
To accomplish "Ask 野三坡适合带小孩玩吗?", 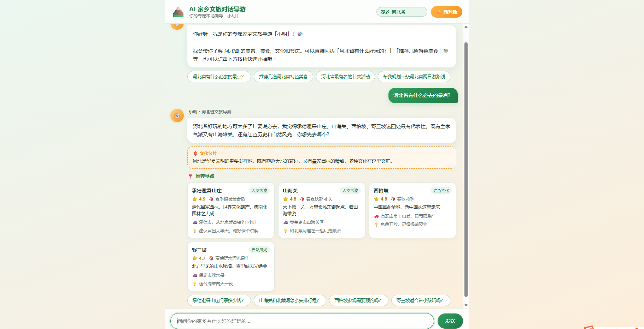I will [421, 300].
